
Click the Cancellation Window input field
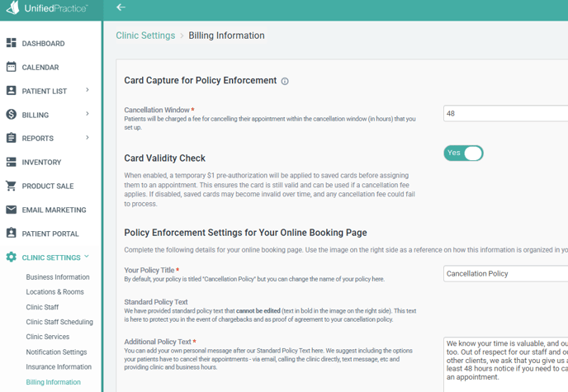click(x=505, y=113)
